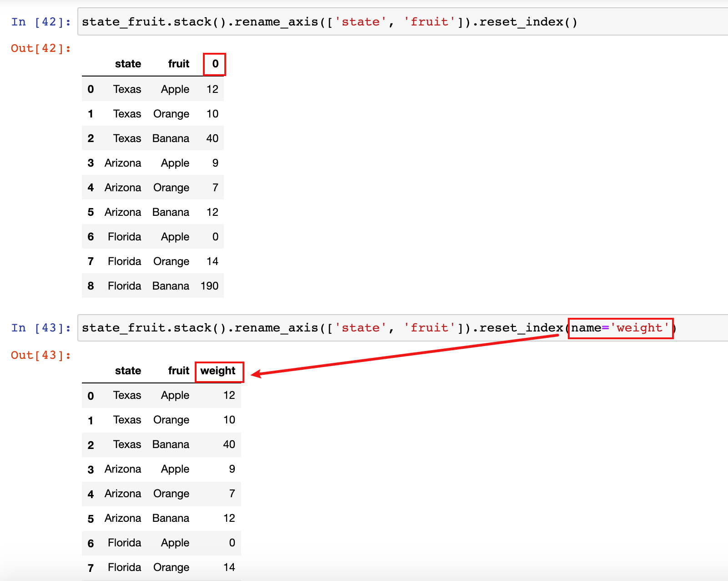This screenshot has height=581, width=728.
Task: Select 'Banana' in row 2 of Out[42]
Action: click(171, 138)
